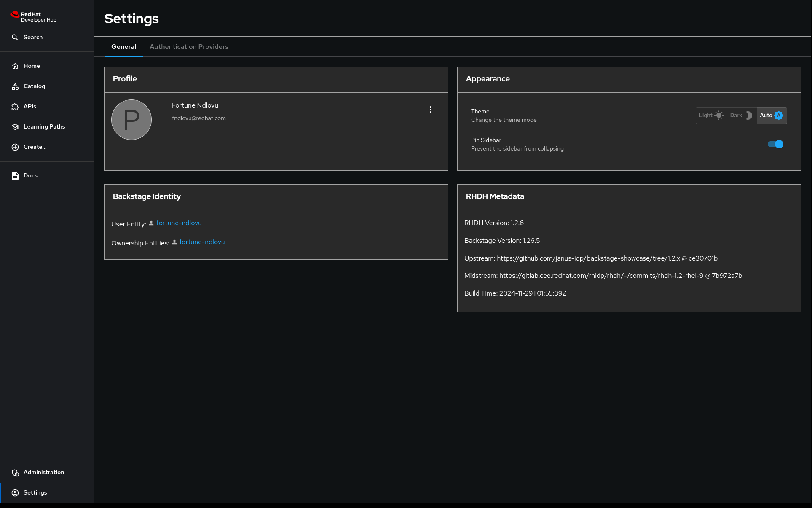The image size is (812, 508).
Task: Click the name Fortune Ndlovu
Action: (195, 105)
